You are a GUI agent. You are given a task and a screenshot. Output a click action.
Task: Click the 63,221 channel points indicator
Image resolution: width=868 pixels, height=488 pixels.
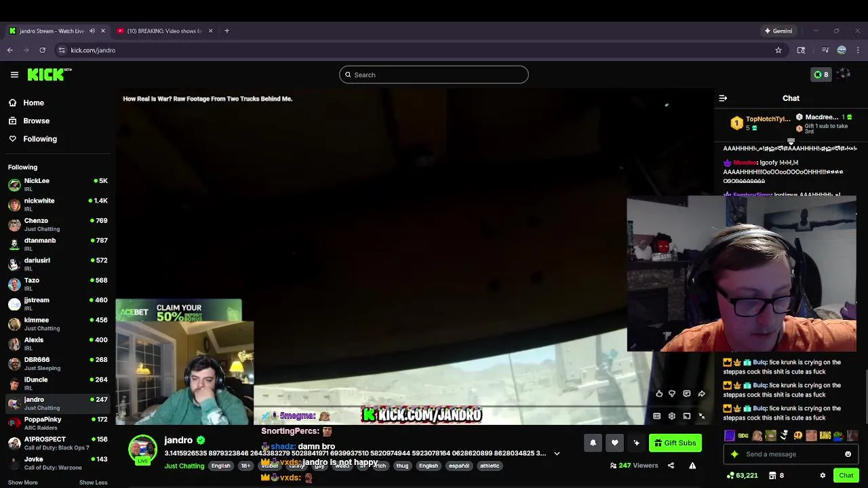pyautogui.click(x=742, y=476)
